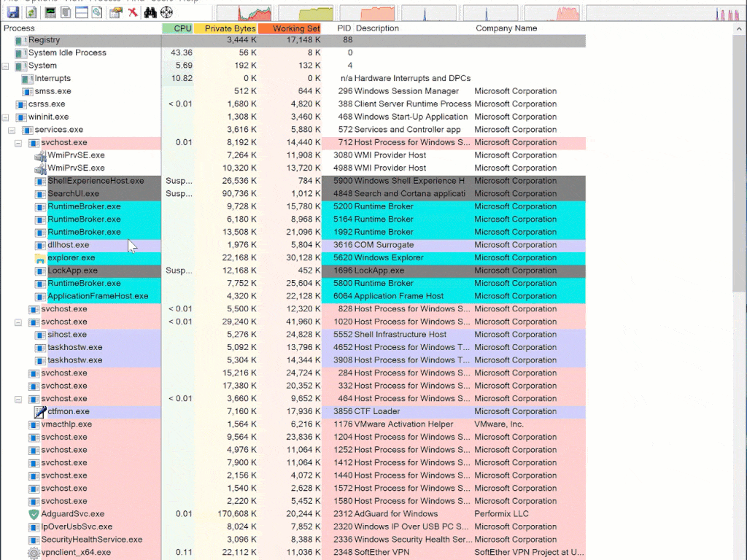The width and height of the screenshot is (747, 560).
Task: Collapse svchost.exe PID 464 node
Action: (x=18, y=399)
